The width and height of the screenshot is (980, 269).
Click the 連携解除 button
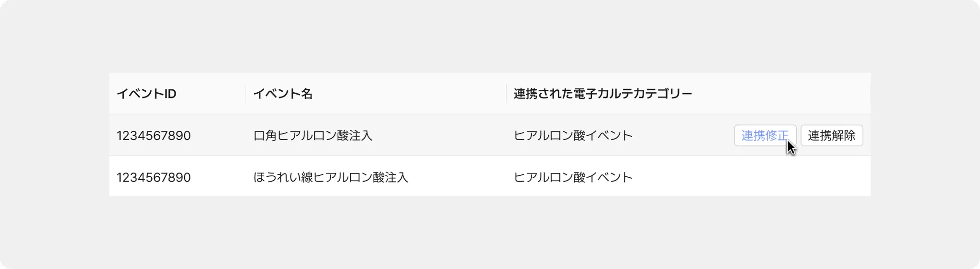tap(832, 135)
